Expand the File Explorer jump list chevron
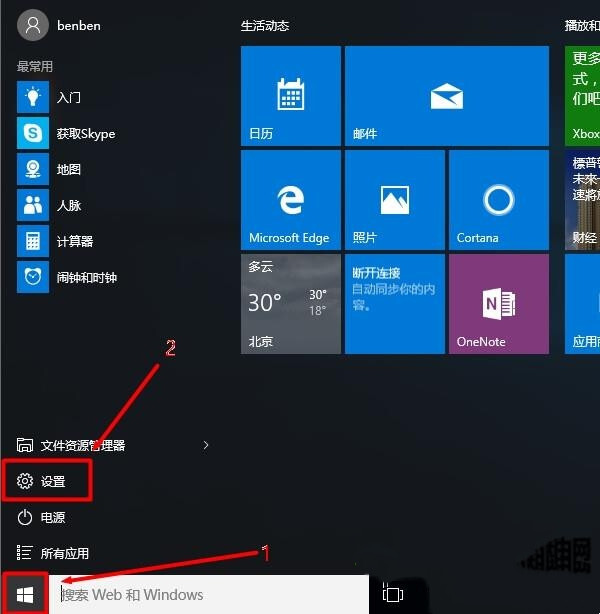 tap(206, 445)
